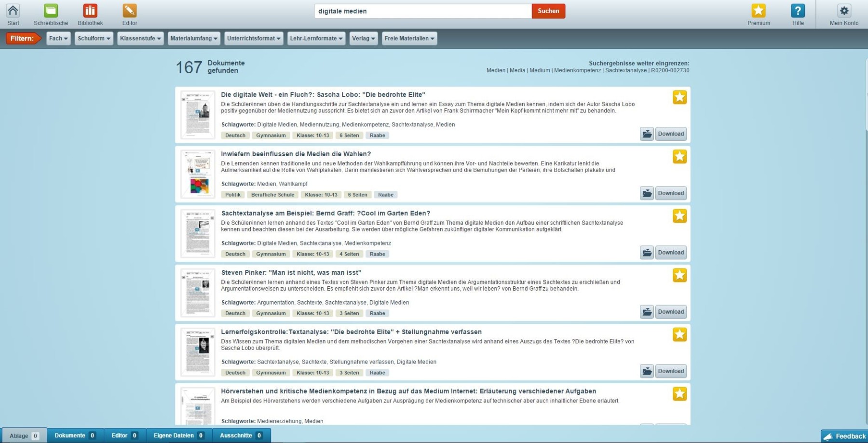Open the Hilfe question mark icon
This screenshot has height=443, width=868.
798,11
